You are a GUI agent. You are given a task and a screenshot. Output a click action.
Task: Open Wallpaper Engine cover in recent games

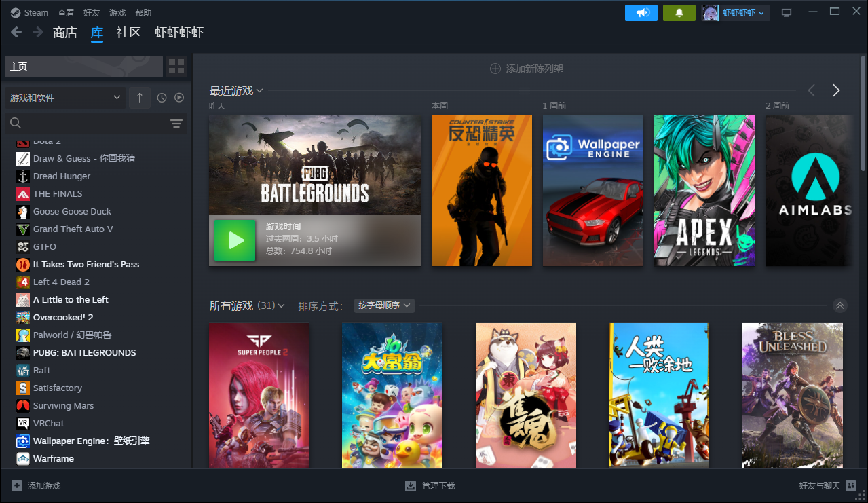[593, 191]
